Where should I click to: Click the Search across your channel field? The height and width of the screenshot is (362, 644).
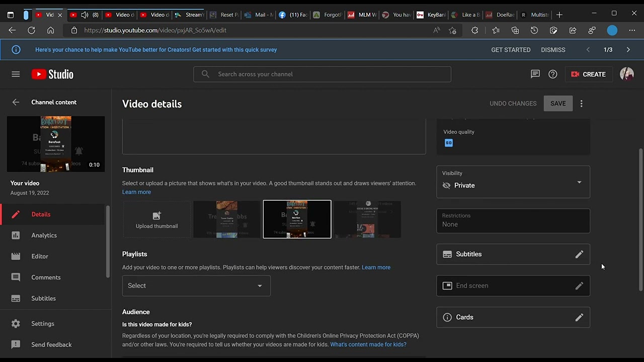point(322,74)
